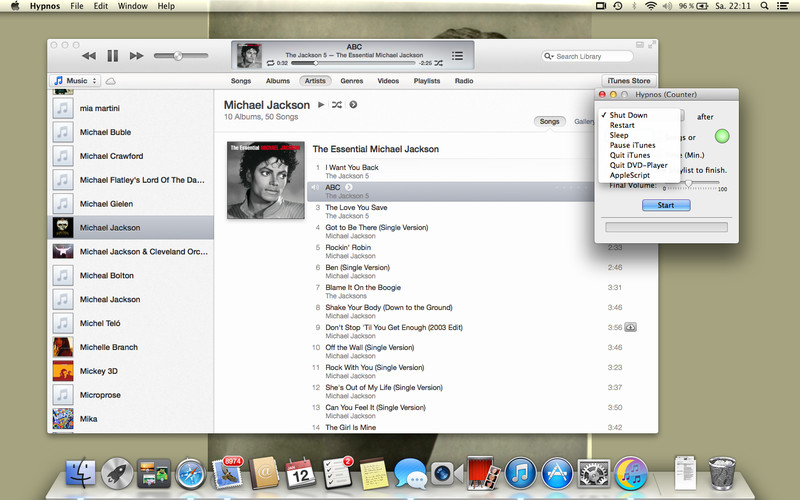Switch to the Videos tab

388,81
